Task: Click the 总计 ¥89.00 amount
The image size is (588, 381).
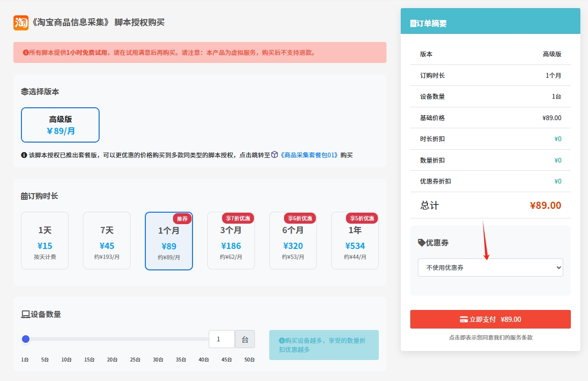Action: pos(546,206)
